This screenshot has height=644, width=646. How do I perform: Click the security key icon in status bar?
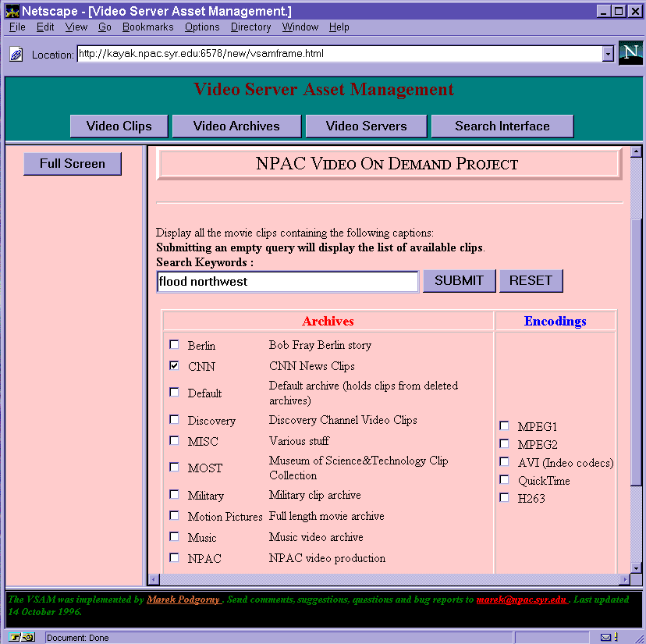[21, 638]
